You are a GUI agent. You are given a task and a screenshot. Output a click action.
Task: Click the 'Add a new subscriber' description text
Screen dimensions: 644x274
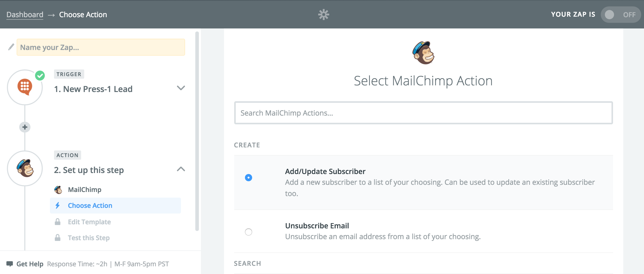coord(440,188)
